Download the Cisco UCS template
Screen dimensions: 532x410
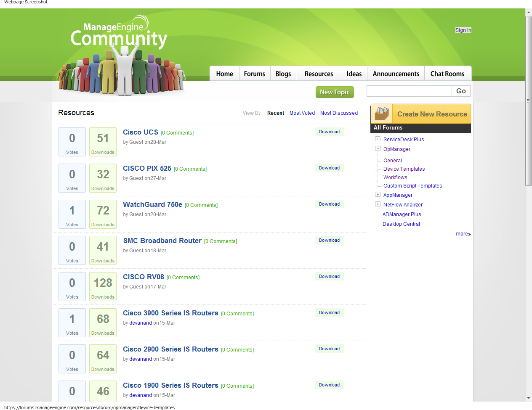pyautogui.click(x=329, y=132)
